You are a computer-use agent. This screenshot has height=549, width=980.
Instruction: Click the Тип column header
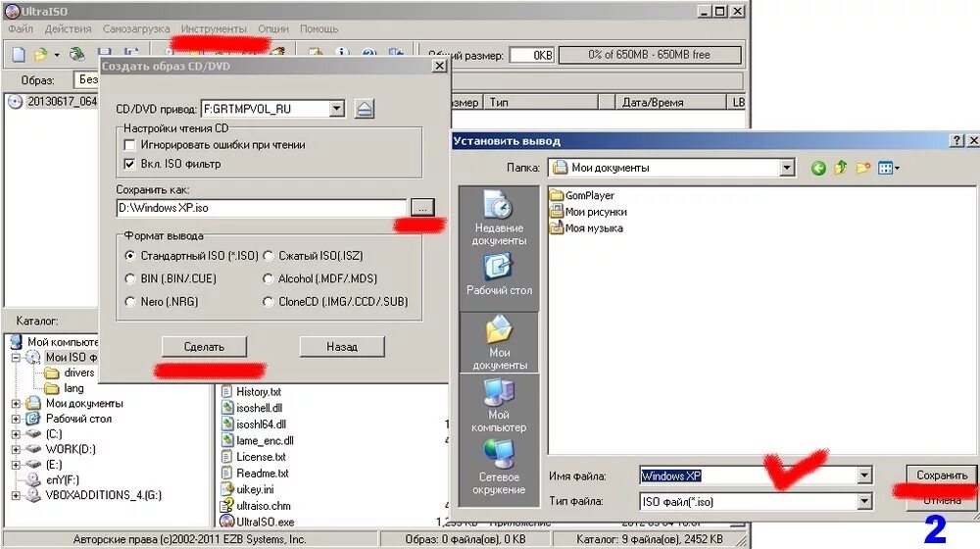(x=543, y=102)
